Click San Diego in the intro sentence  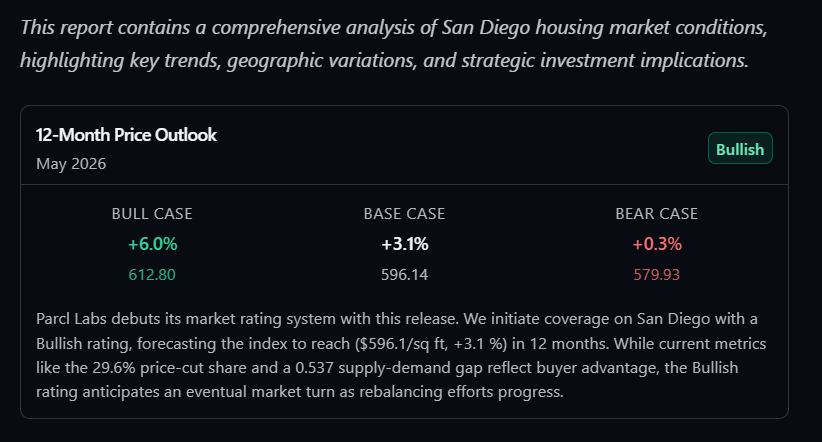(x=486, y=27)
